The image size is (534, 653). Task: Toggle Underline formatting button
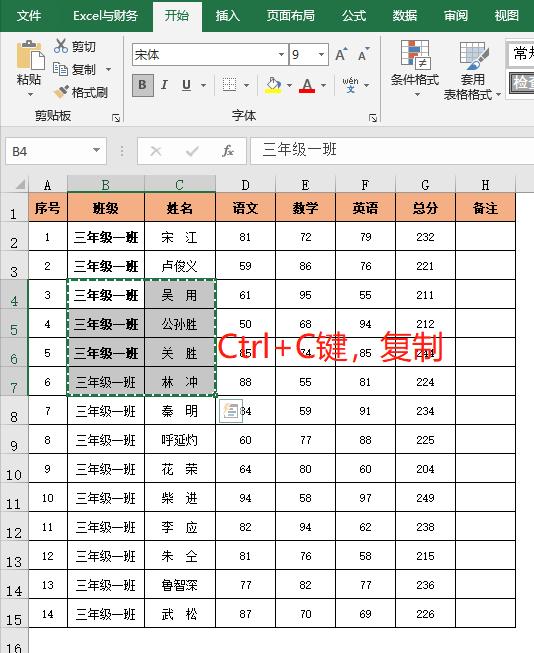tap(186, 85)
